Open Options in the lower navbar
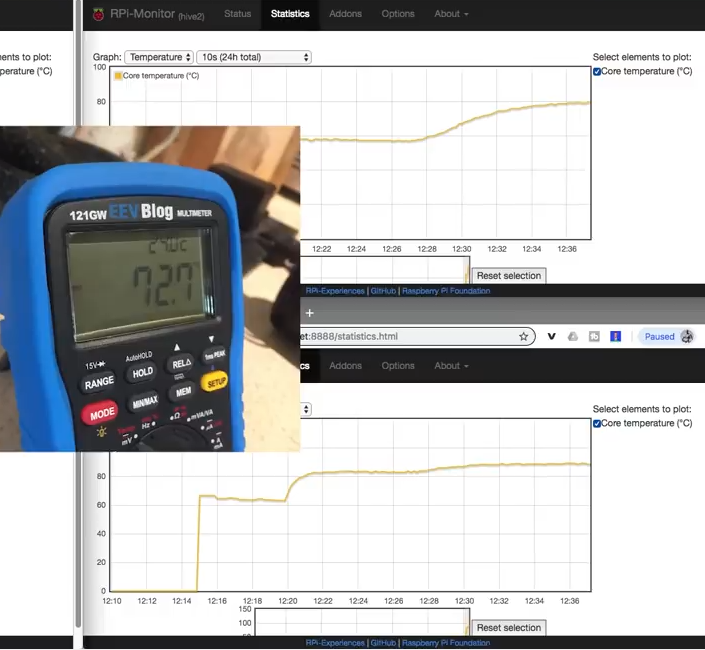The height and width of the screenshot is (650, 705). [x=398, y=366]
